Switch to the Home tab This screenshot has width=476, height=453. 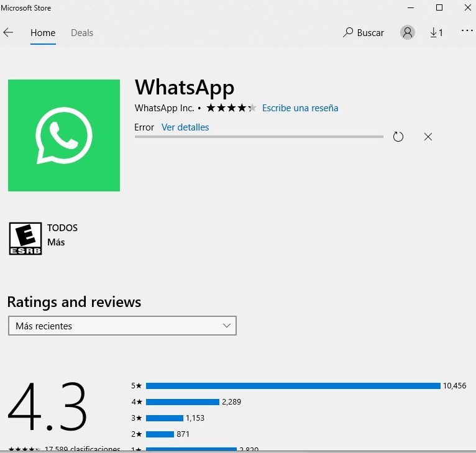click(x=43, y=33)
